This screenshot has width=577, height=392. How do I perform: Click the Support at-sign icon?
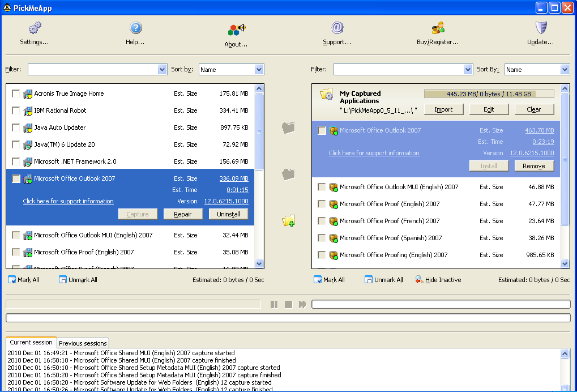pos(337,28)
